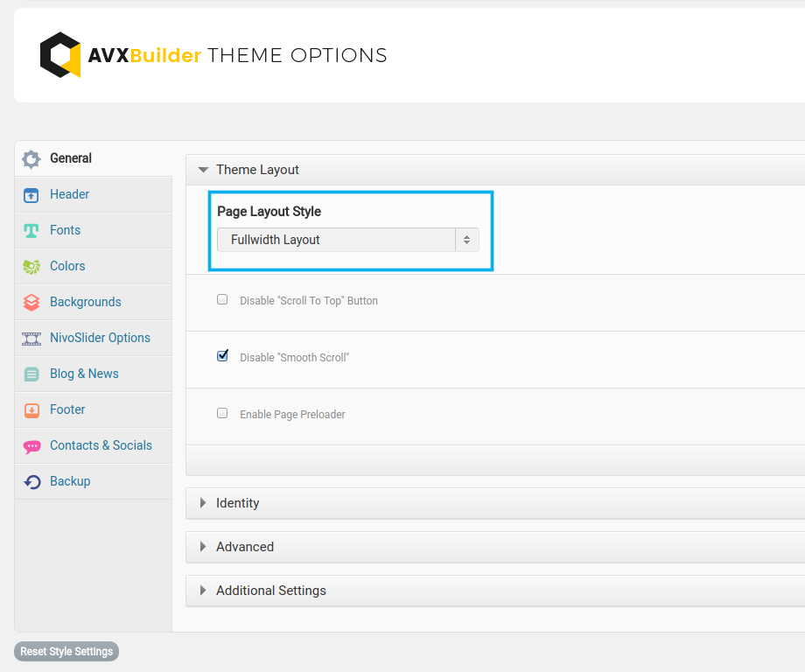Click the Header icon in sidebar
Viewport: 805px width, 672px height.
click(31, 195)
